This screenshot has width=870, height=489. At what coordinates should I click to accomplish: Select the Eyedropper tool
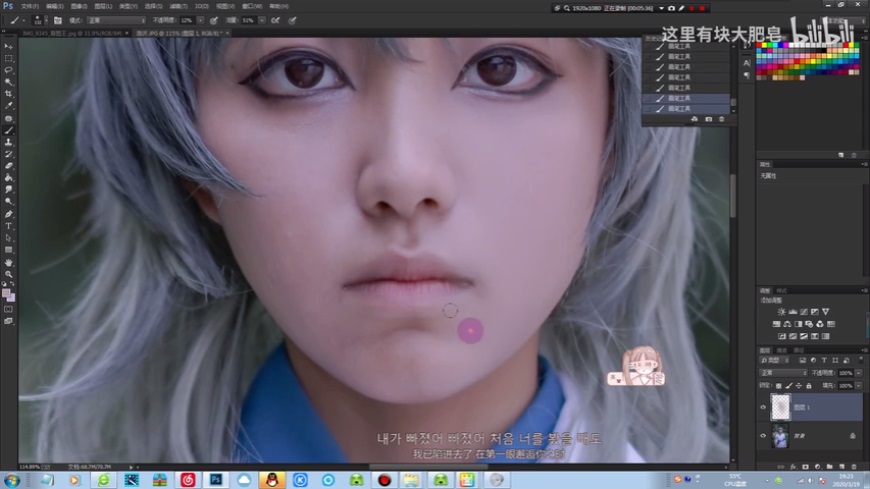click(8, 105)
